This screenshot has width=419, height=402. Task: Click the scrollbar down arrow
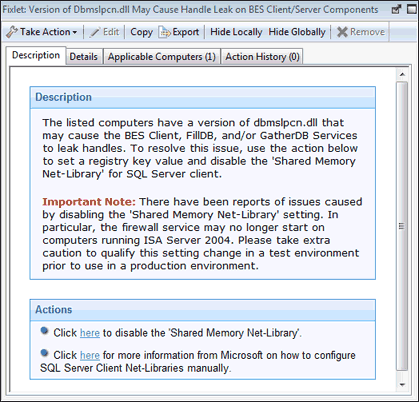[402, 385]
